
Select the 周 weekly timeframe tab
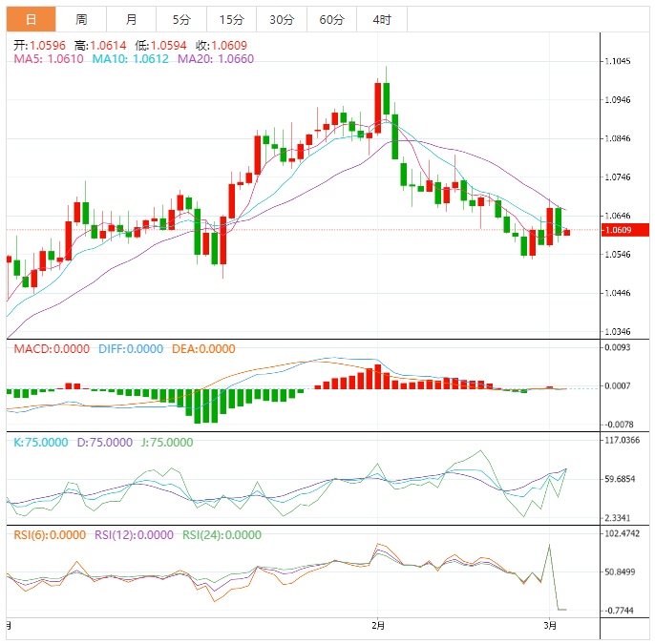[x=81, y=19]
